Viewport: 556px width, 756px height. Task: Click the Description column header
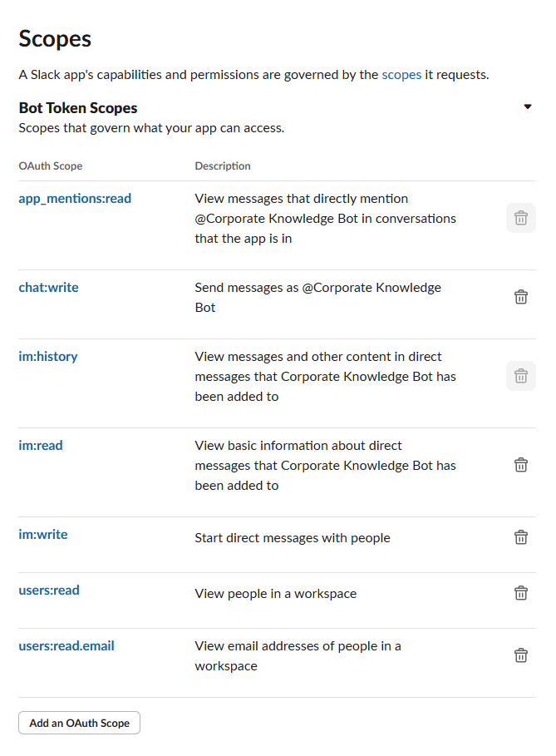coord(223,166)
